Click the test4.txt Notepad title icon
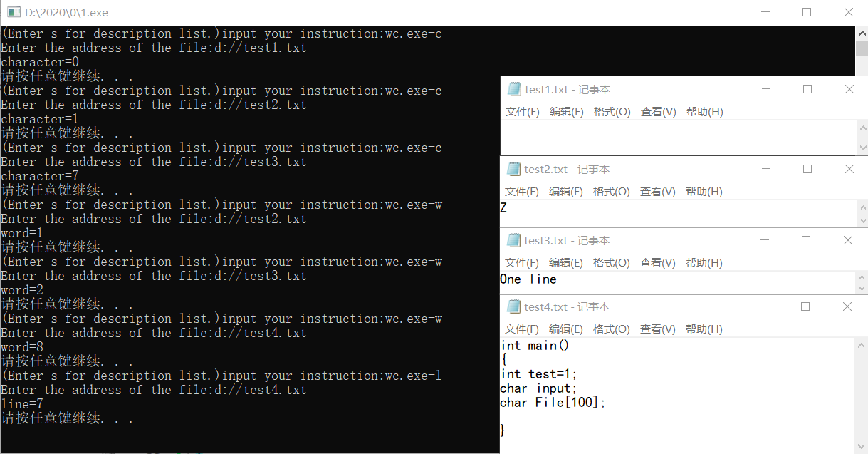 click(x=513, y=306)
